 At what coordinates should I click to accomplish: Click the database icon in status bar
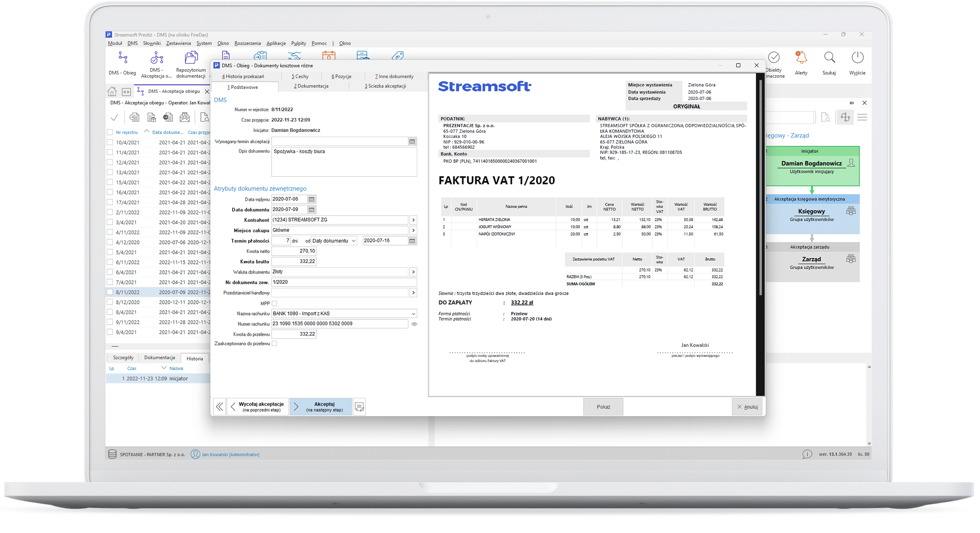click(112, 454)
